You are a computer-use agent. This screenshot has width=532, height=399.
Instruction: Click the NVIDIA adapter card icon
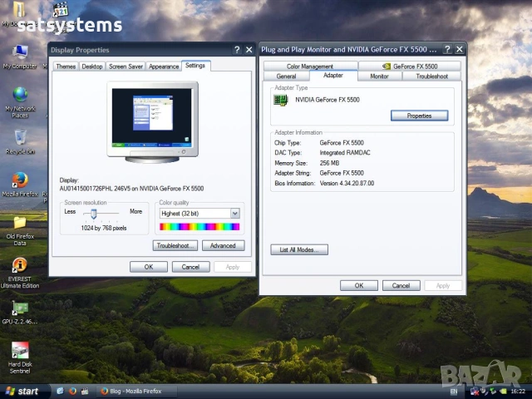pyautogui.click(x=281, y=100)
